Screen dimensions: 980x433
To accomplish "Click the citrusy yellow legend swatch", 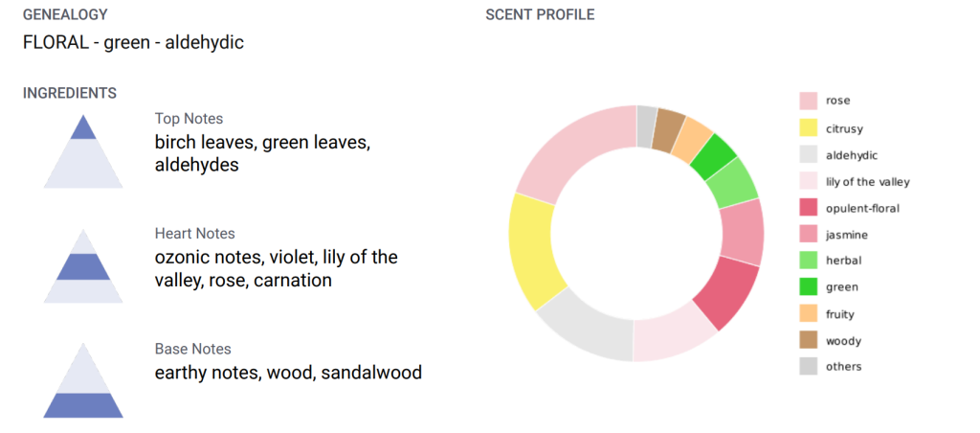I will (808, 127).
